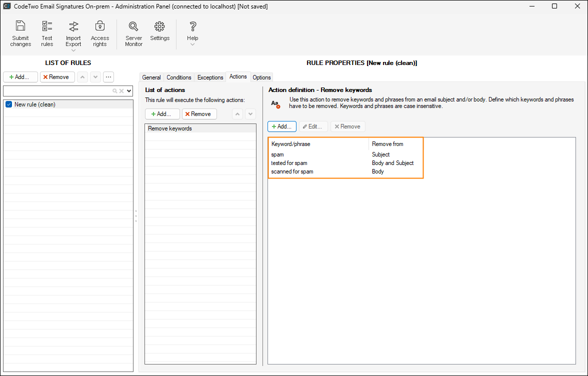This screenshot has width=588, height=376.
Task: Move the rule down in the rules list
Action: (x=95, y=77)
